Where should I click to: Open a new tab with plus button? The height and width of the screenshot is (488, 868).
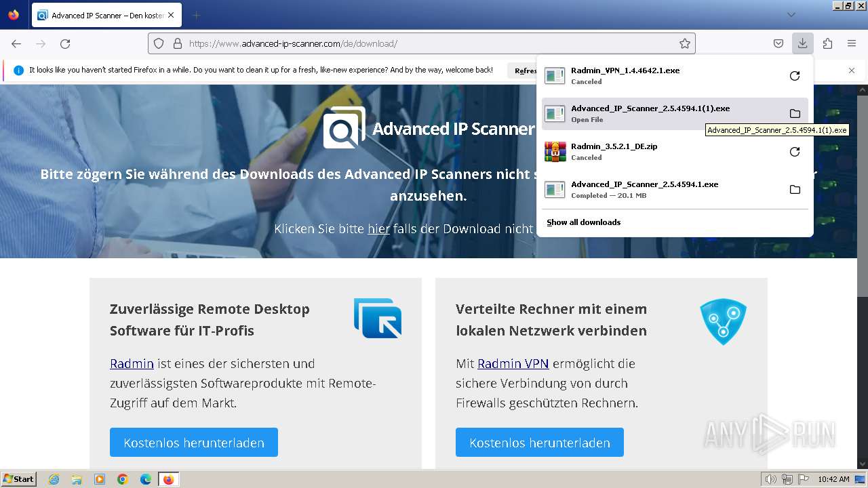197,15
